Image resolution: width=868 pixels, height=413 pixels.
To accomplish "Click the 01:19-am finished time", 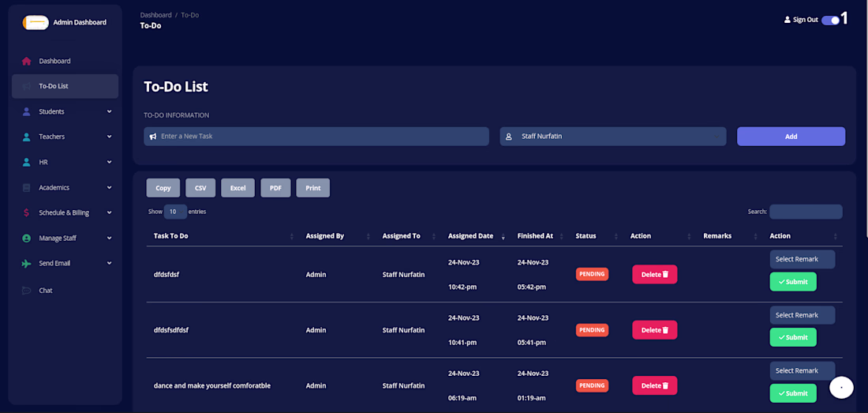I will tap(531, 398).
